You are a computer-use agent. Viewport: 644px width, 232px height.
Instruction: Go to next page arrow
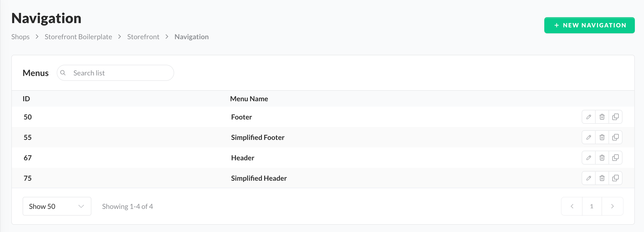[x=613, y=206]
